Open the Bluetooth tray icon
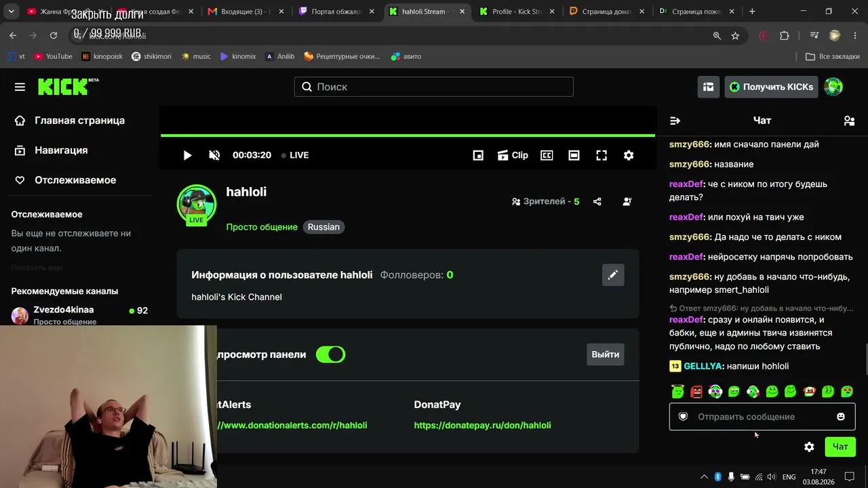This screenshot has height=488, width=868. (718, 476)
